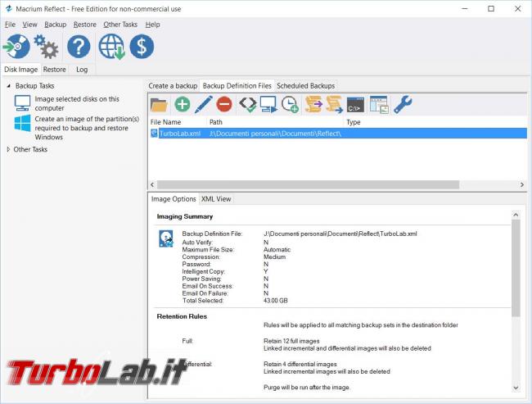Click the horizontal scrollbar right arrow

coord(522,184)
